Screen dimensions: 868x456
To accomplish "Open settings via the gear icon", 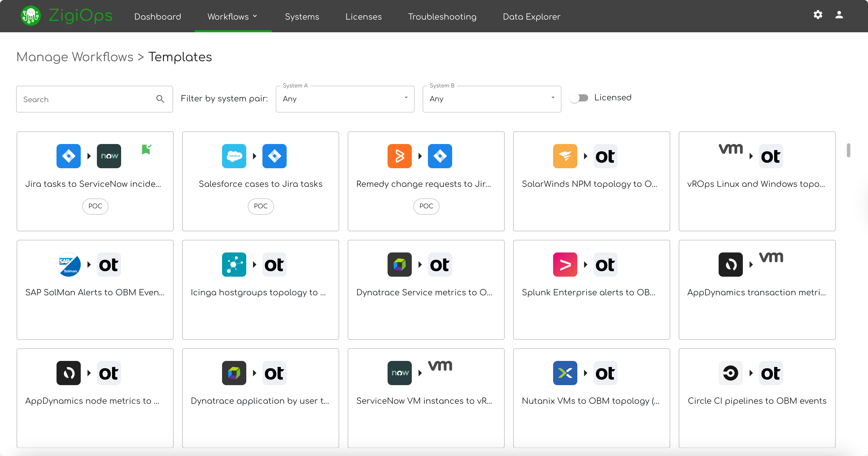I will tap(818, 15).
